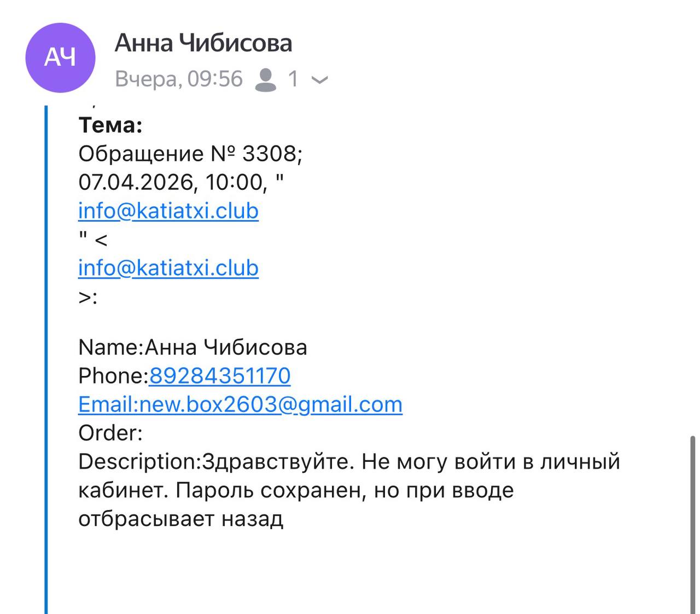Click the bold "Тема:" label
The width and height of the screenshot is (700, 614).
click(110, 125)
